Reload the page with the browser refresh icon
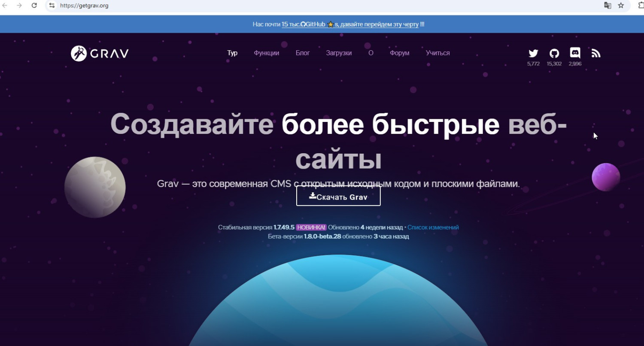The image size is (644, 346). point(34,6)
